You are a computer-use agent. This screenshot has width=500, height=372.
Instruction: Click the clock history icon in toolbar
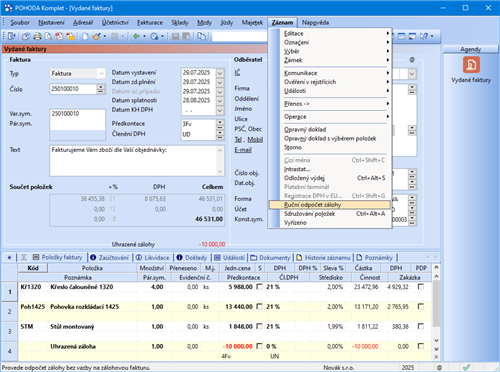coord(154,36)
